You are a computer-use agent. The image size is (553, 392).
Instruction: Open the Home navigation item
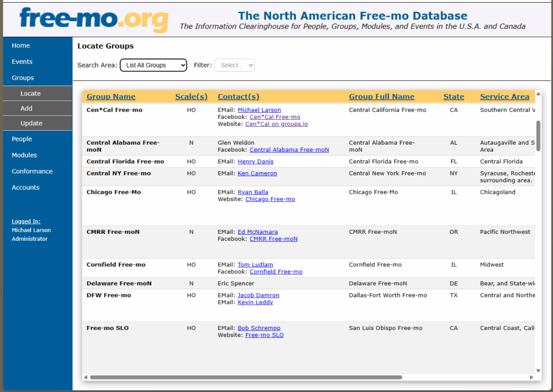21,45
